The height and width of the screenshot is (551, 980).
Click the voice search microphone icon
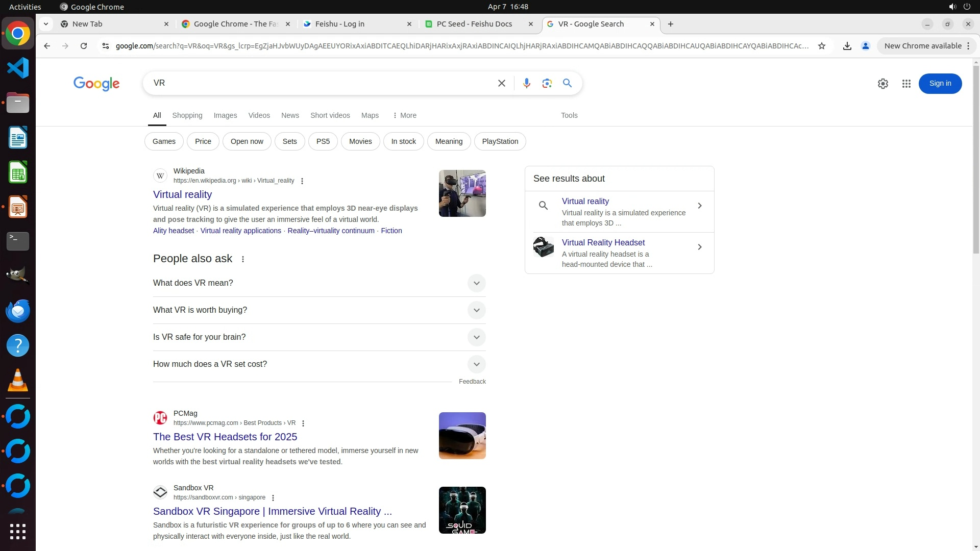[x=526, y=83]
